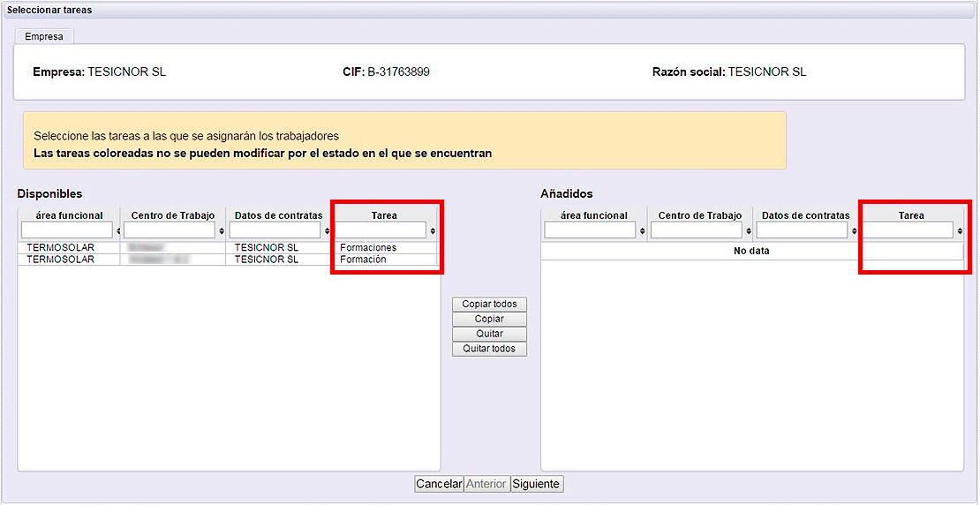Sort Disponibles table by Datos de contratas arrows
Viewport: 980px width, 505px height.
[328, 230]
